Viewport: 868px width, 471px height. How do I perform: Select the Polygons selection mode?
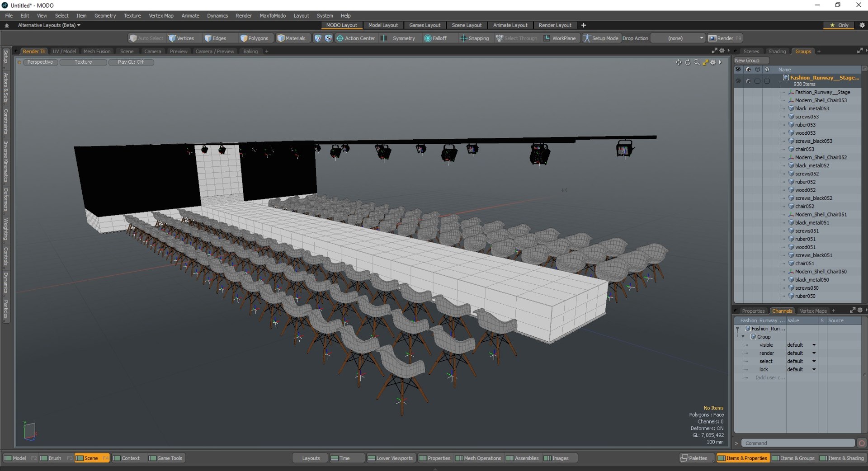pos(254,38)
